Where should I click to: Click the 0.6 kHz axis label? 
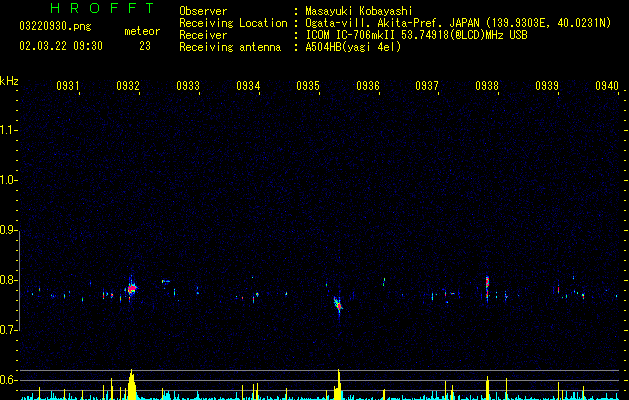point(8,380)
